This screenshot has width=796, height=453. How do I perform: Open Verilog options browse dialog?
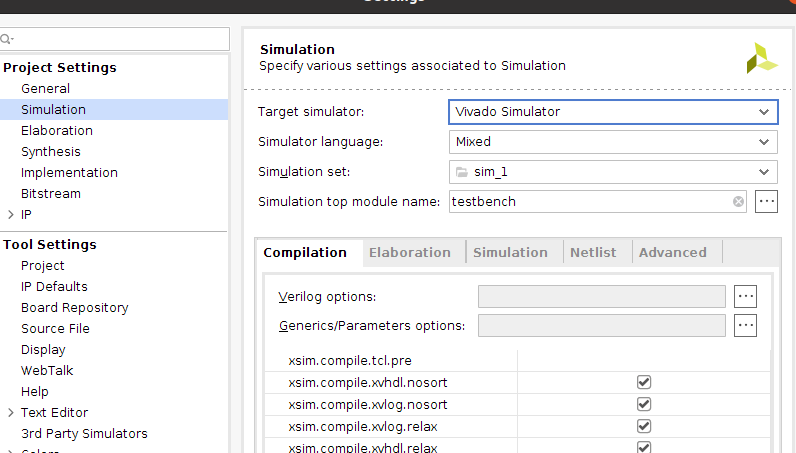tap(745, 297)
